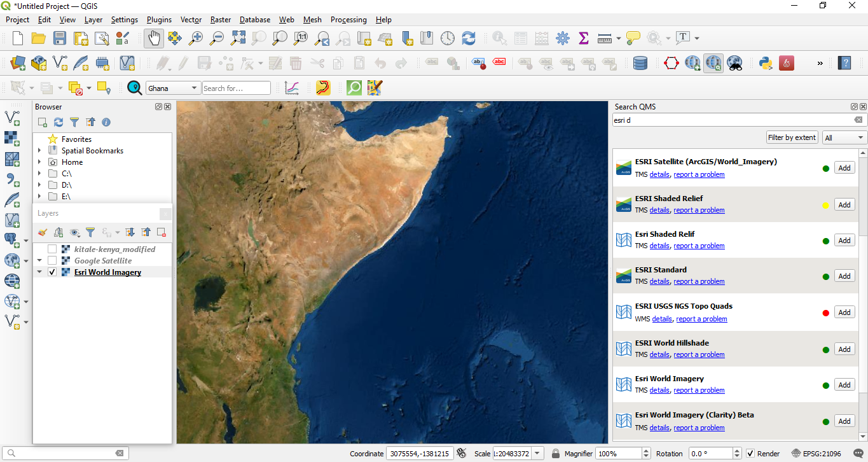Click the Help question mark icon
Screen dimensions: 868x462
(844, 63)
